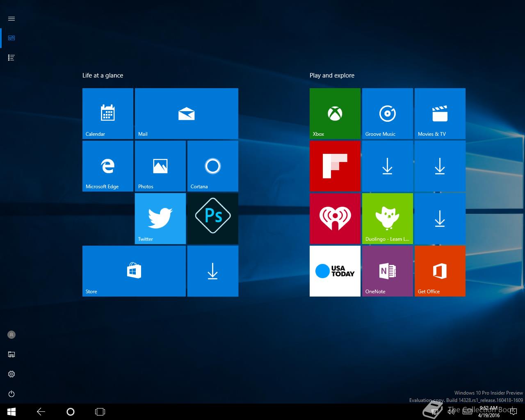
Task: Click the download tile beside the Duolingo tile
Action: click(x=440, y=219)
